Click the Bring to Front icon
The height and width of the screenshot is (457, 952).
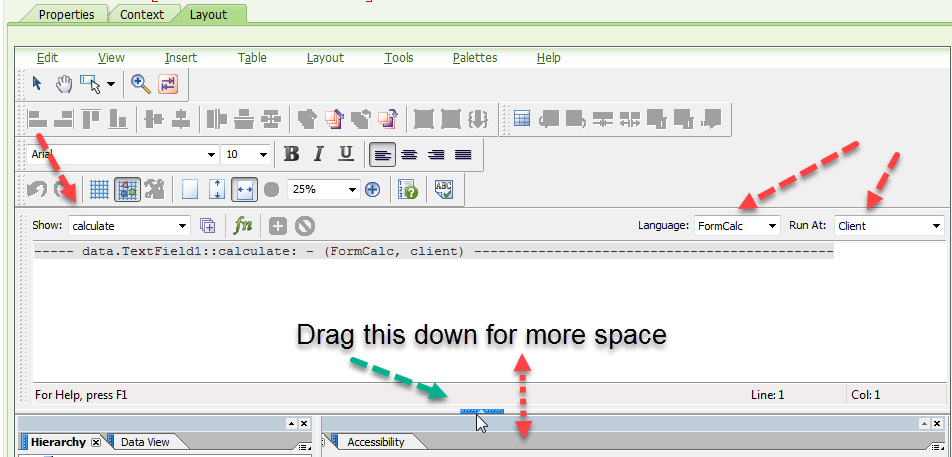pos(307,119)
